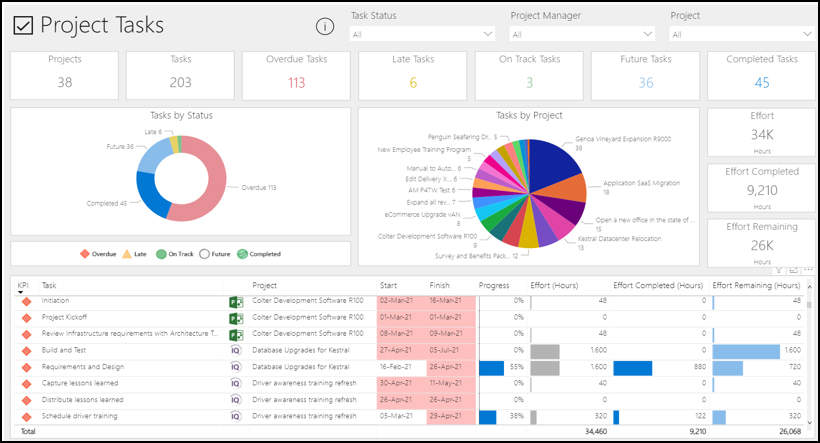
Task: Click the 'Kestral Datacenter Relocation' pie label
Action: (619, 239)
